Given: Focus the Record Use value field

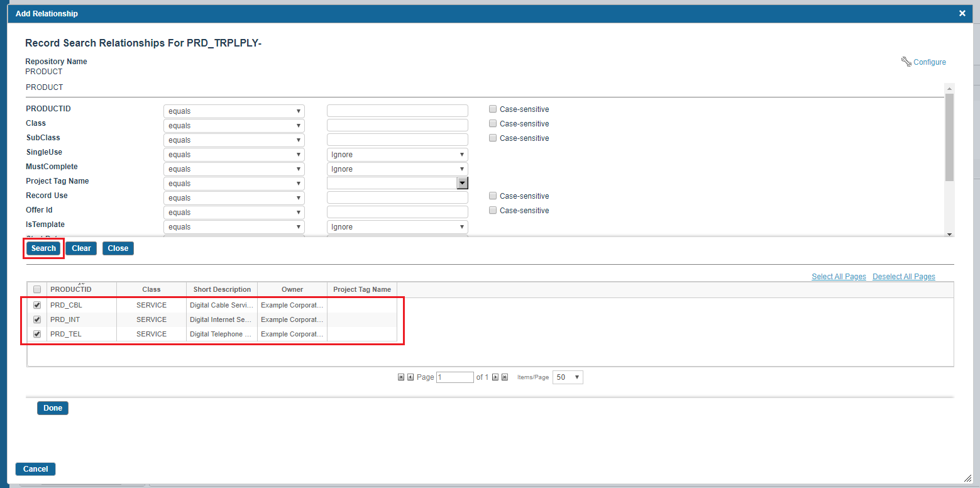Looking at the screenshot, I should [397, 198].
